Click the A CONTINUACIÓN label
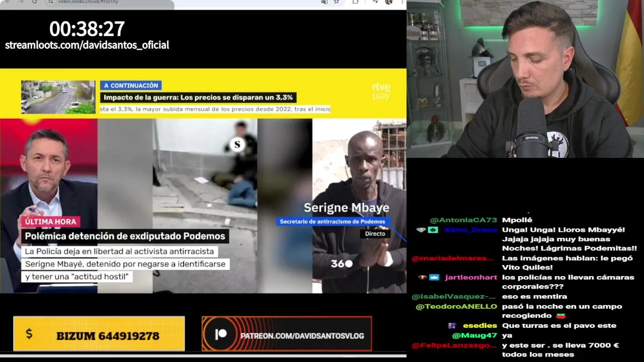 pos(131,85)
